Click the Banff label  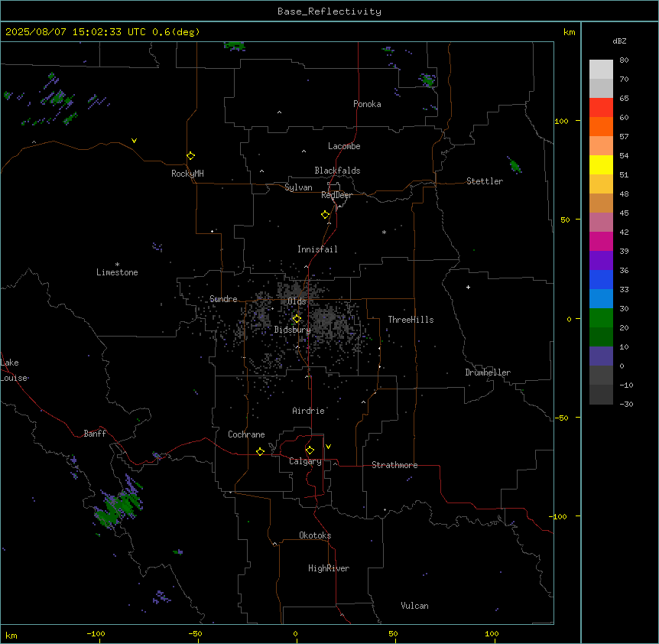click(x=95, y=434)
